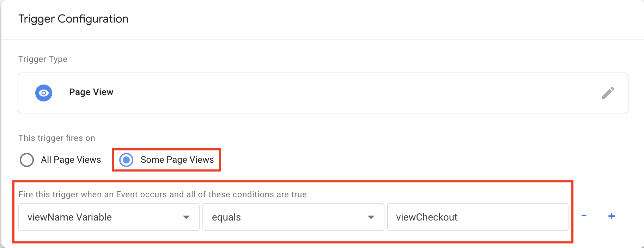The width and height of the screenshot is (644, 248).
Task: Remove the condition with the minus icon
Action: coord(584,216)
